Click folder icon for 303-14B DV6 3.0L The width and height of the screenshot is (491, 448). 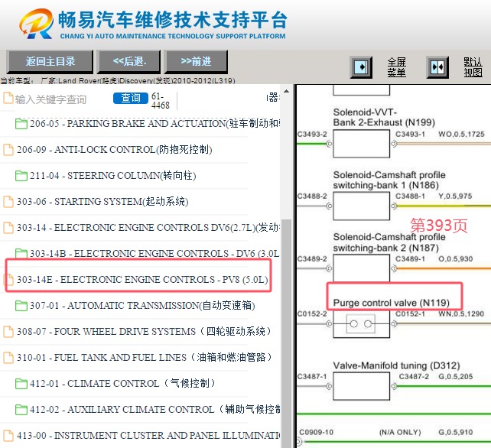[x=21, y=253]
